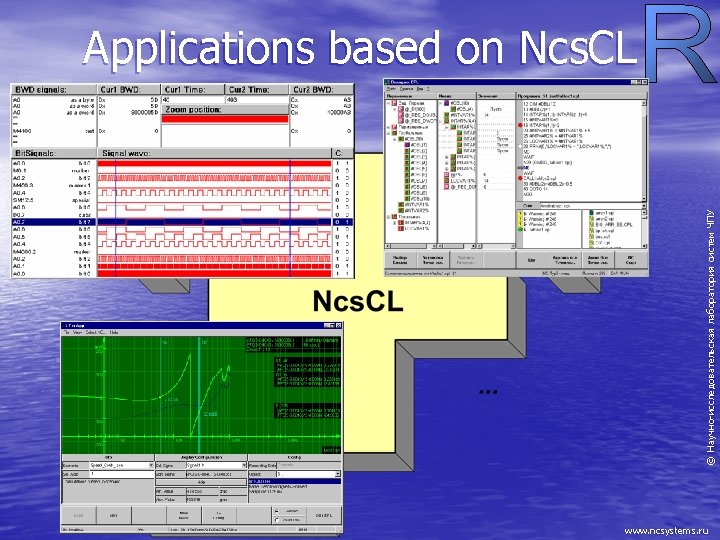Click the BWD signals column header
720x540 pixels.
coord(54,90)
